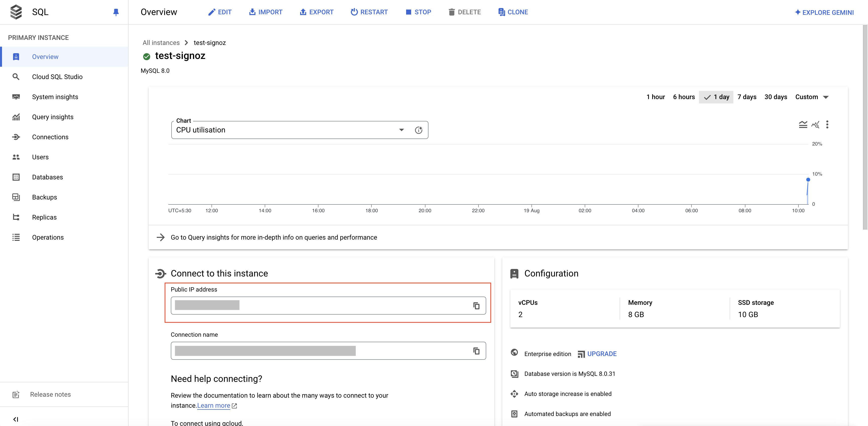
Task: Click the Query insights arrow icon
Action: (161, 237)
